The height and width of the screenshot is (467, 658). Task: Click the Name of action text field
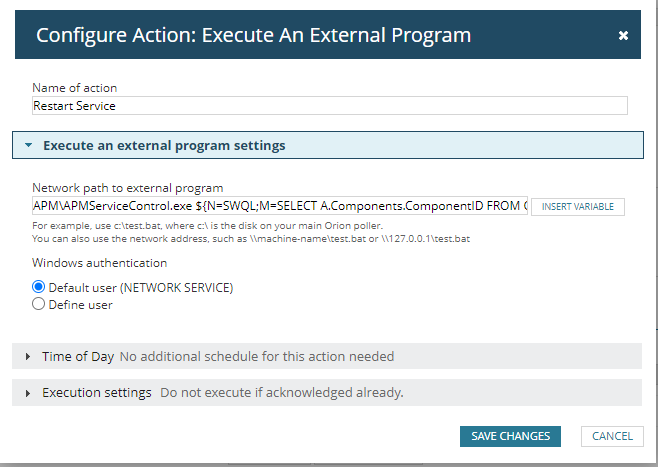[329, 106]
